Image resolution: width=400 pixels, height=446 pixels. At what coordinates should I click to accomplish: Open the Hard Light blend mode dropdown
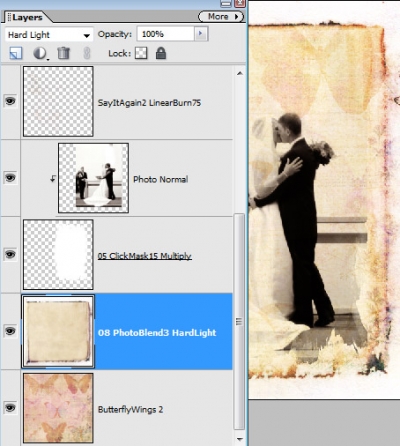tap(49, 35)
